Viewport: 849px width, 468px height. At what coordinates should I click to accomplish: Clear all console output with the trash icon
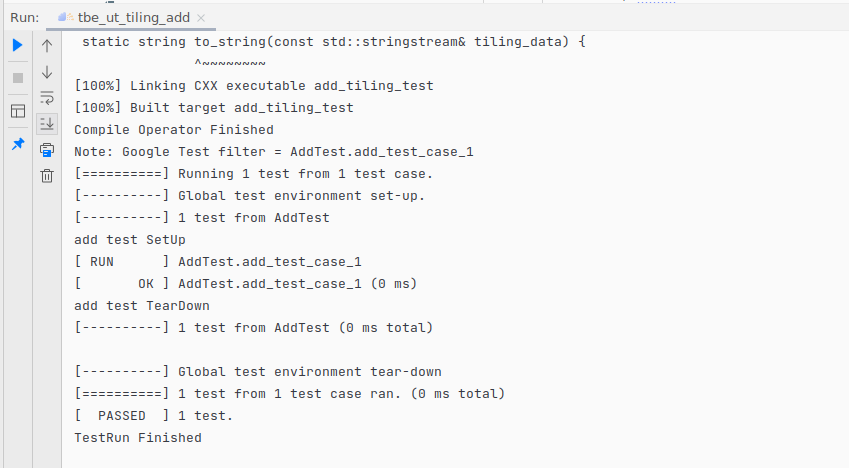point(47,176)
